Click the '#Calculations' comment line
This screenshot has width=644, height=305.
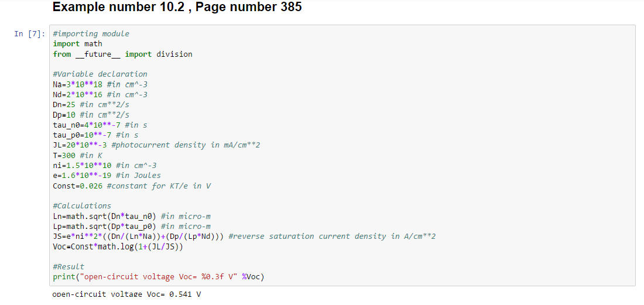tap(81, 206)
